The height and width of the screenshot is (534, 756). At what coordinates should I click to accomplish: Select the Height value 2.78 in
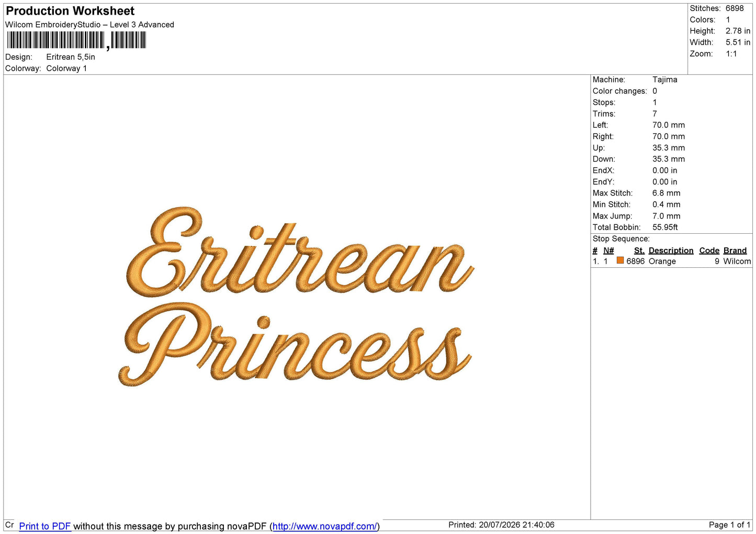pyautogui.click(x=738, y=31)
